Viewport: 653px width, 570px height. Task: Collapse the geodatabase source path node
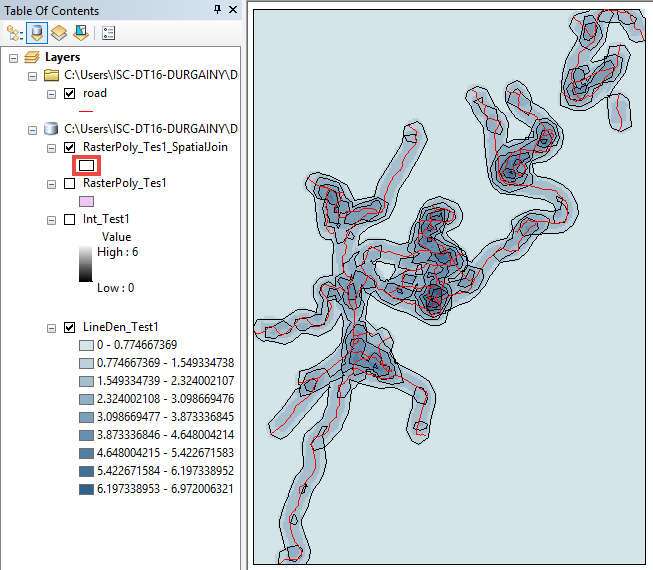click(x=32, y=130)
